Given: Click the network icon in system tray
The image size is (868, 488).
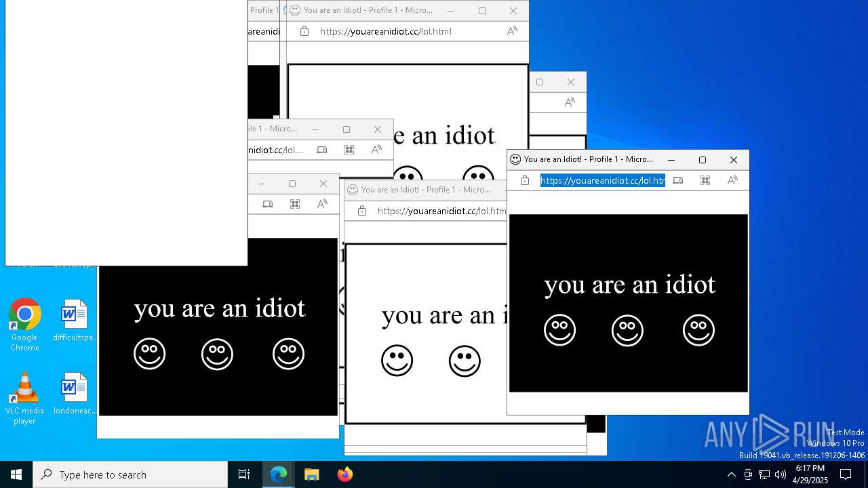Looking at the screenshot, I should click(764, 474).
